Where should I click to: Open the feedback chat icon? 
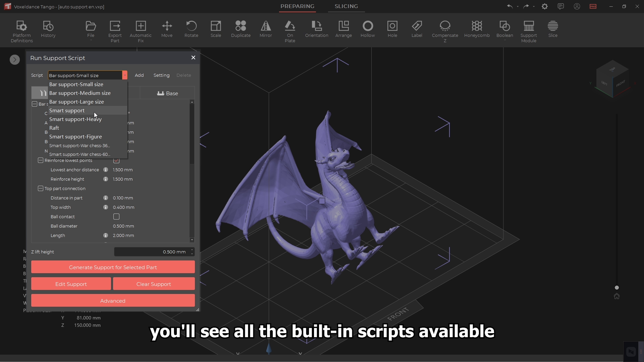(x=561, y=6)
